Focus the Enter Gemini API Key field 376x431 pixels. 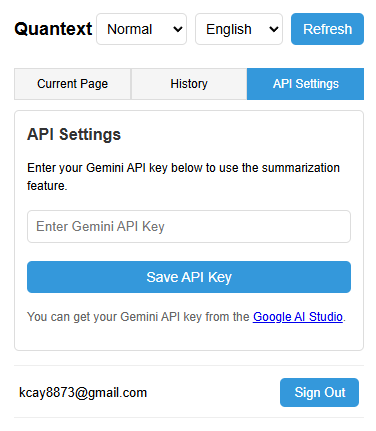click(189, 226)
